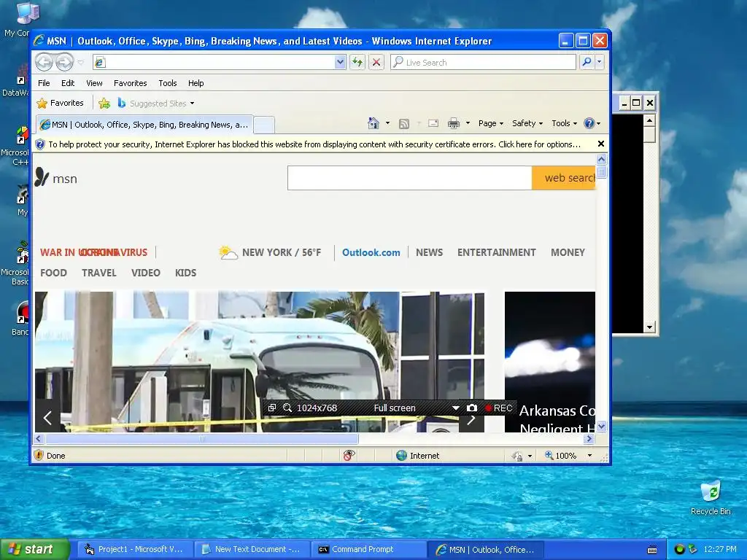Open the Help menu

click(196, 83)
